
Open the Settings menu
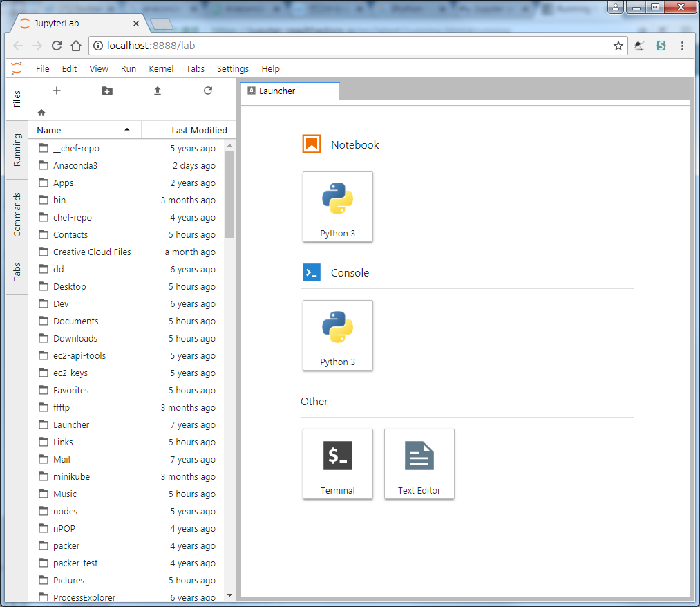tap(233, 68)
